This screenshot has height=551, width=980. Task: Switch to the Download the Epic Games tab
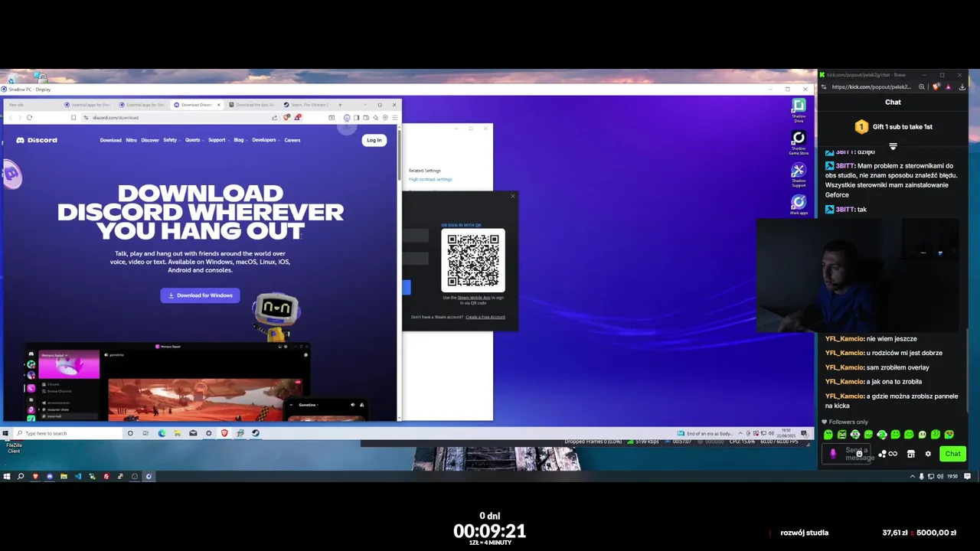tap(253, 105)
